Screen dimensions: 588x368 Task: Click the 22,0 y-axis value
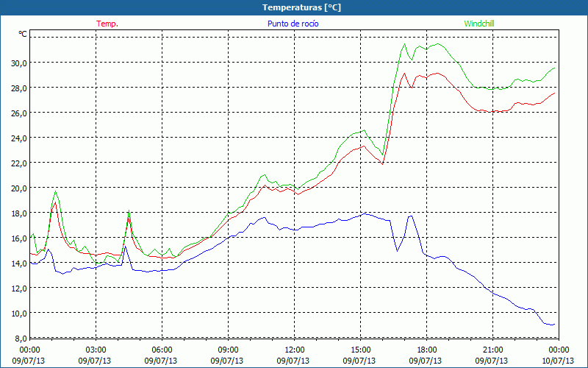tap(18, 163)
